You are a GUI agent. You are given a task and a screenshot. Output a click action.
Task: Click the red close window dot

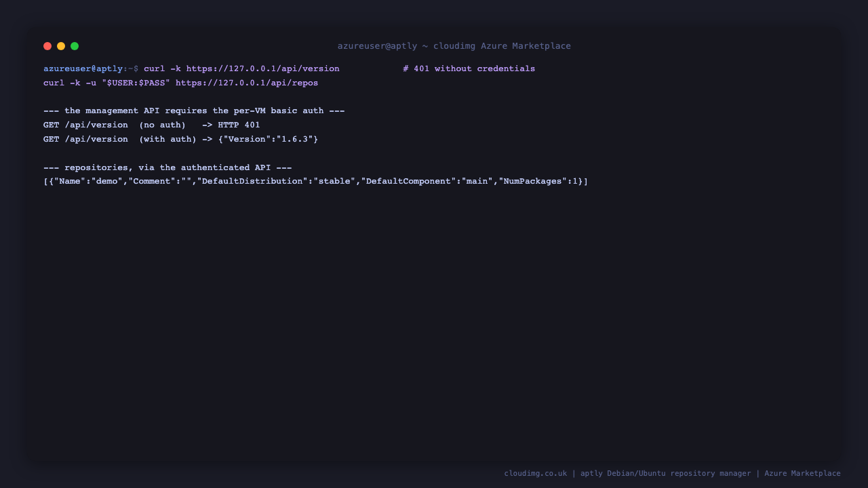(x=47, y=46)
